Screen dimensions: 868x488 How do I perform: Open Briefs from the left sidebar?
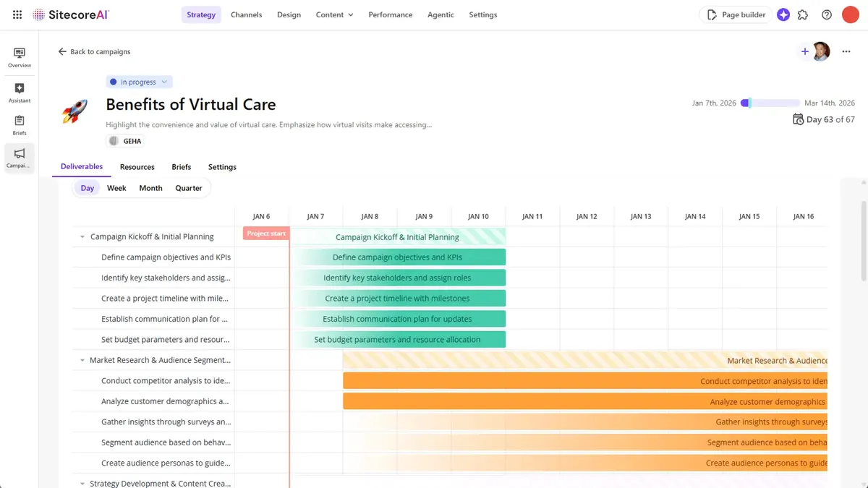click(x=19, y=123)
